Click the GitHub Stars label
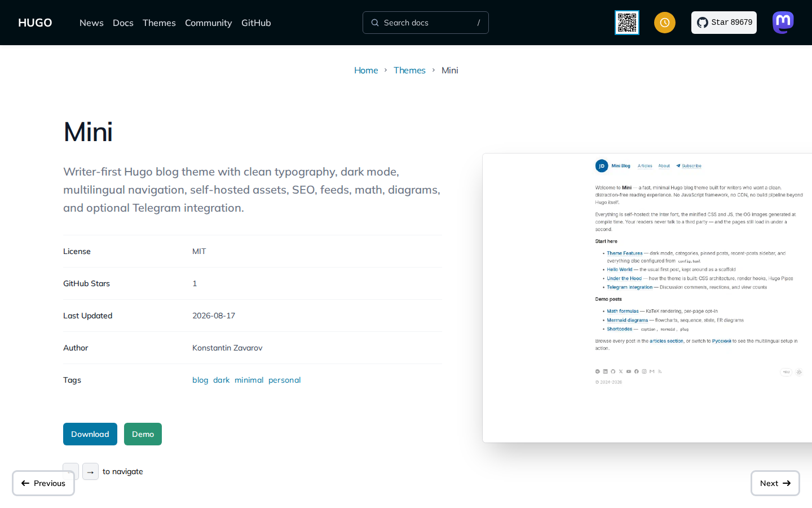The width and height of the screenshot is (812, 508). (x=86, y=283)
